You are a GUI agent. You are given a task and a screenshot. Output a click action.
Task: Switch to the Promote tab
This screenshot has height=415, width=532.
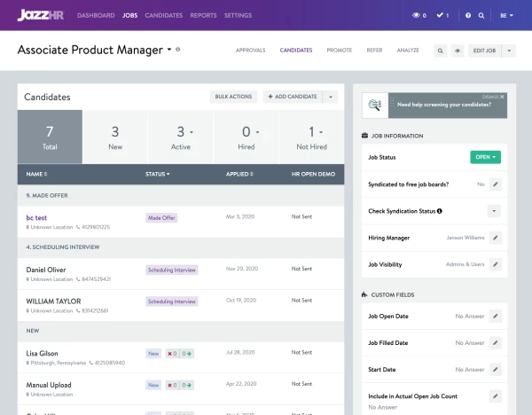point(339,51)
